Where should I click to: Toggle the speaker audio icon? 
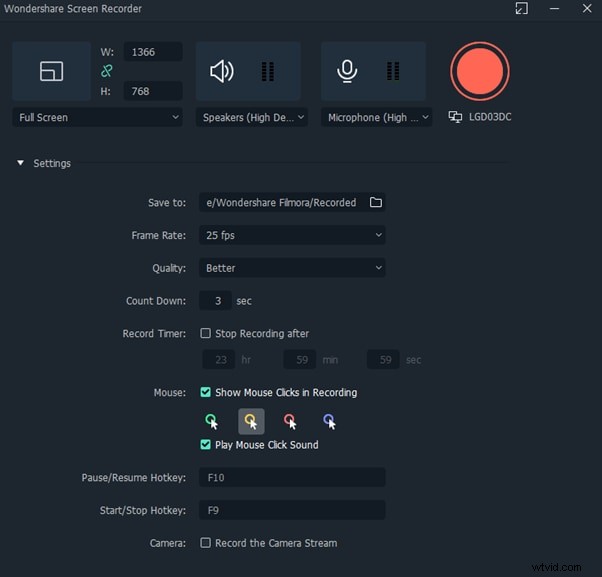(221, 71)
